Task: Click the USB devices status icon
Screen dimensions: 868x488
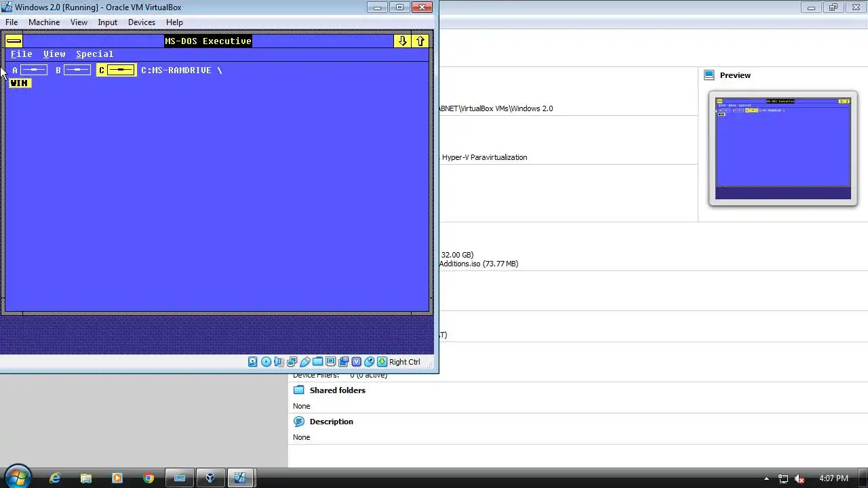Action: (x=304, y=362)
